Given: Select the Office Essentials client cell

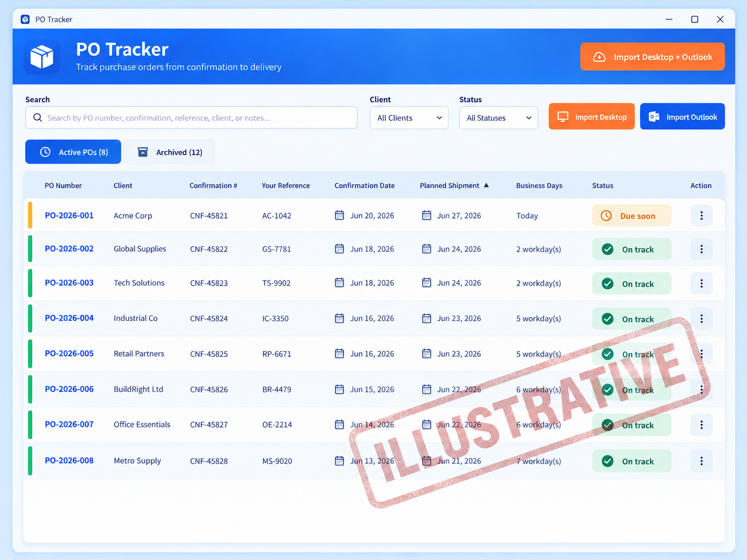Looking at the screenshot, I should point(142,424).
